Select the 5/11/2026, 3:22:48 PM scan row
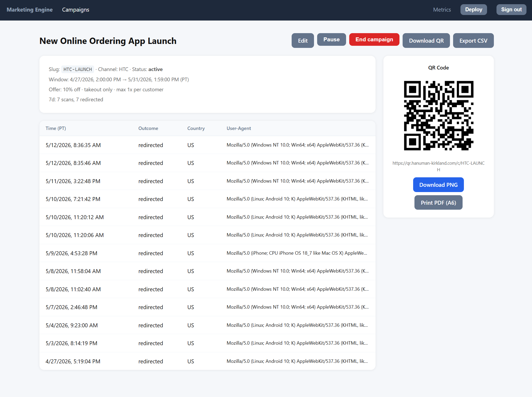 [x=207, y=181]
